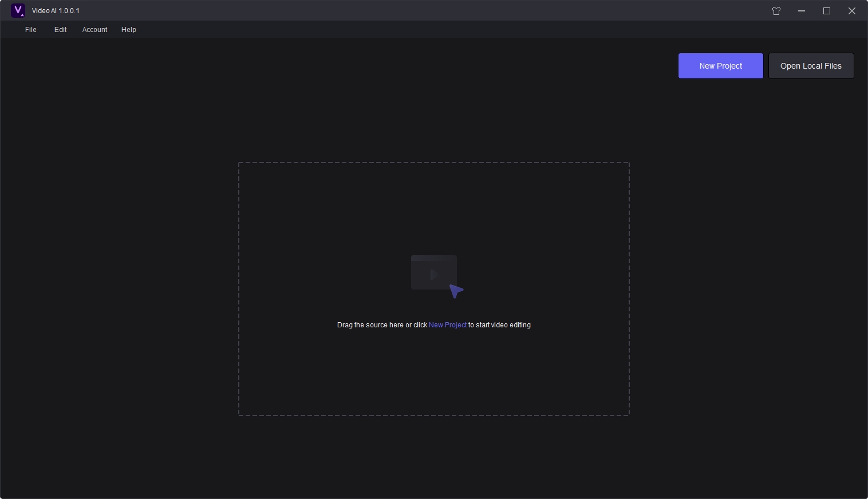The width and height of the screenshot is (868, 499).
Task: Click the play icon inside the drop zone
Action: pyautogui.click(x=433, y=274)
